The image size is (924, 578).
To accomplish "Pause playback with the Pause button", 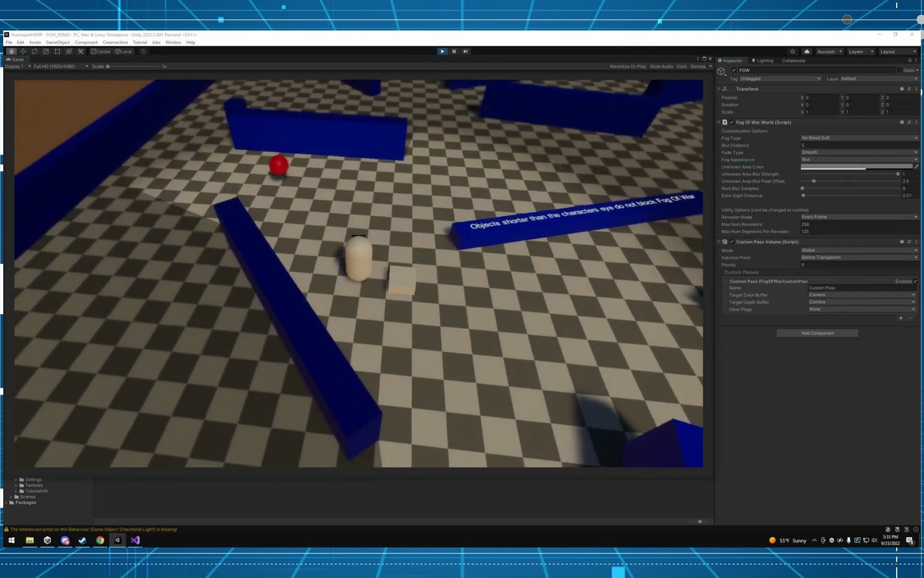I will 453,51.
